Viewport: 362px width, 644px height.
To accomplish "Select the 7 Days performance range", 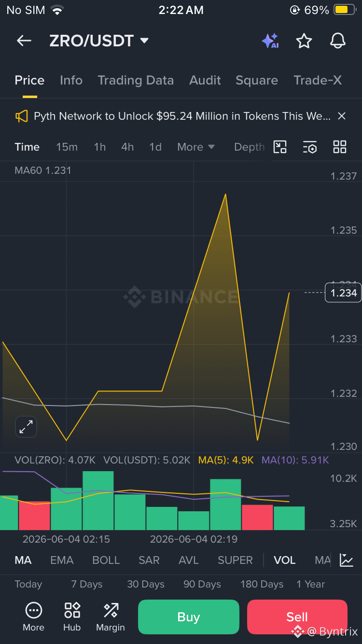I will click(x=87, y=584).
